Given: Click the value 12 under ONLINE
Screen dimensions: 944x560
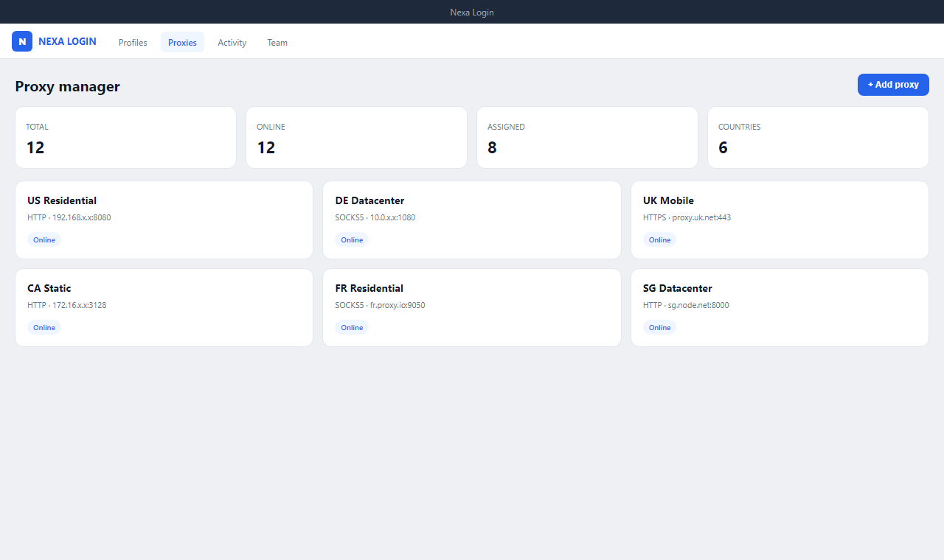Looking at the screenshot, I should [266, 147].
